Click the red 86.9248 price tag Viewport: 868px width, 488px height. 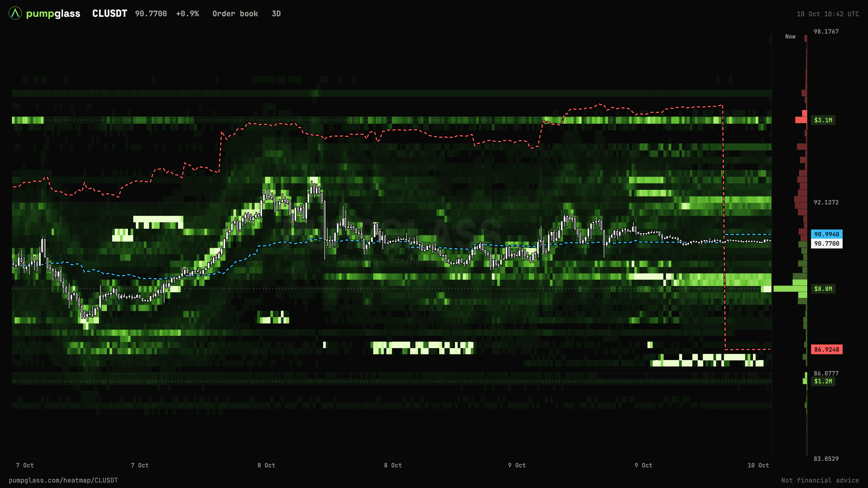(826, 349)
